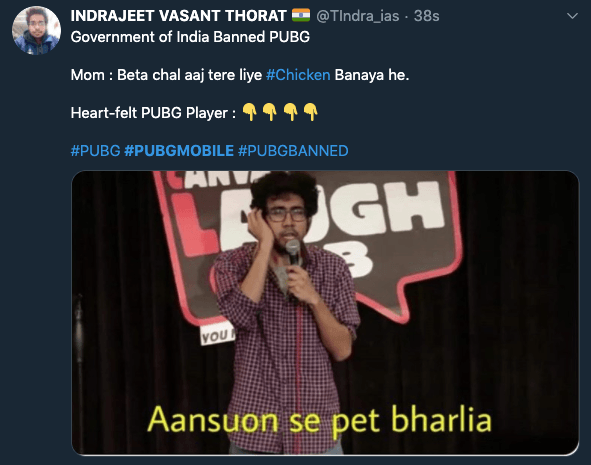591x465 pixels.
Task: Click the 'Heart-felt PUBG Player' text line
Action: (153, 113)
